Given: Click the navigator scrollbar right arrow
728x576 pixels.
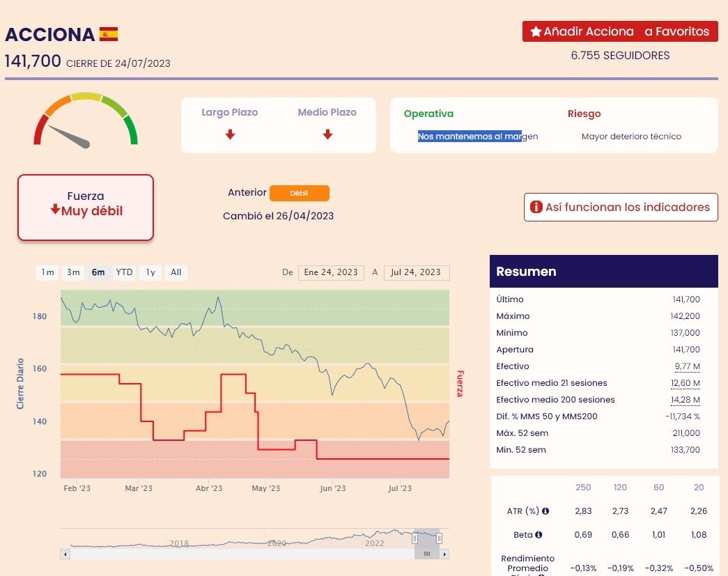Looking at the screenshot, I should [444, 554].
